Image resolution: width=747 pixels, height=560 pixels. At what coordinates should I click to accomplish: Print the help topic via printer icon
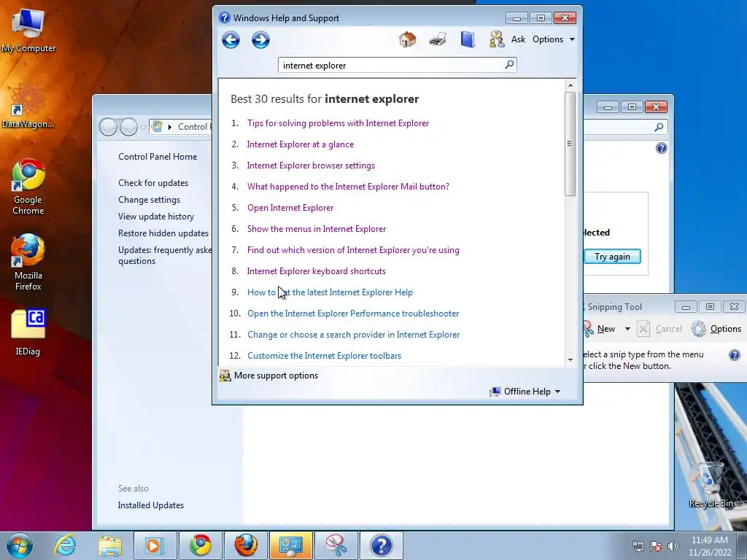click(x=438, y=39)
